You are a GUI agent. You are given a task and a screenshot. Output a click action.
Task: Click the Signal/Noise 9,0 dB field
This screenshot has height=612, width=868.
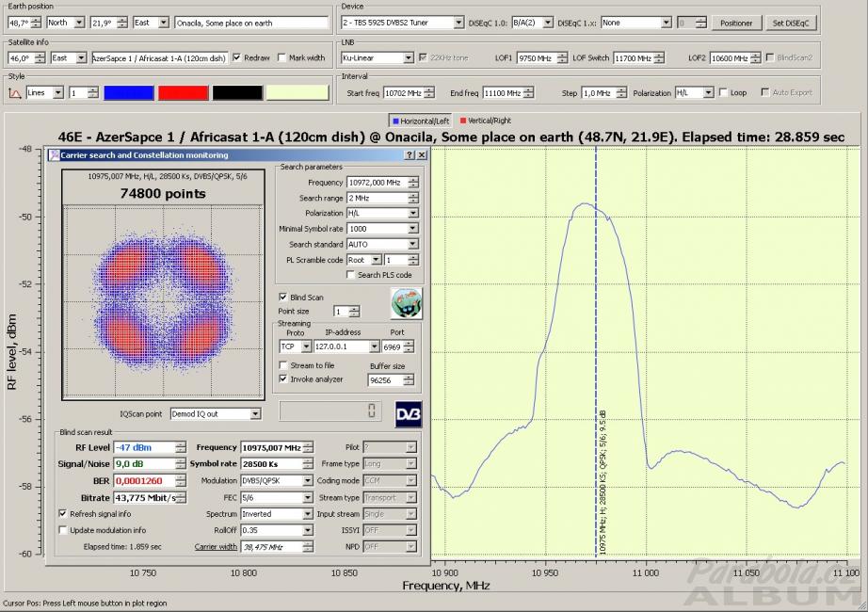click(x=145, y=464)
